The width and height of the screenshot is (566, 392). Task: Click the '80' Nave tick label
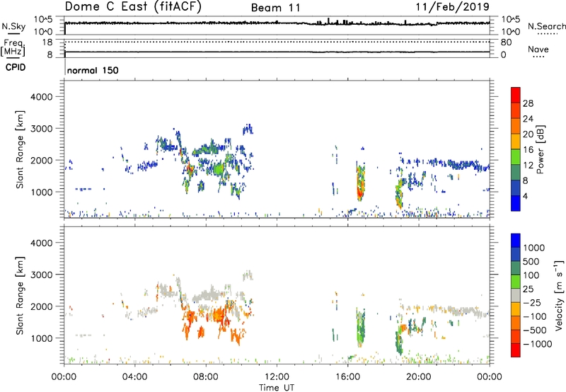[506, 42]
